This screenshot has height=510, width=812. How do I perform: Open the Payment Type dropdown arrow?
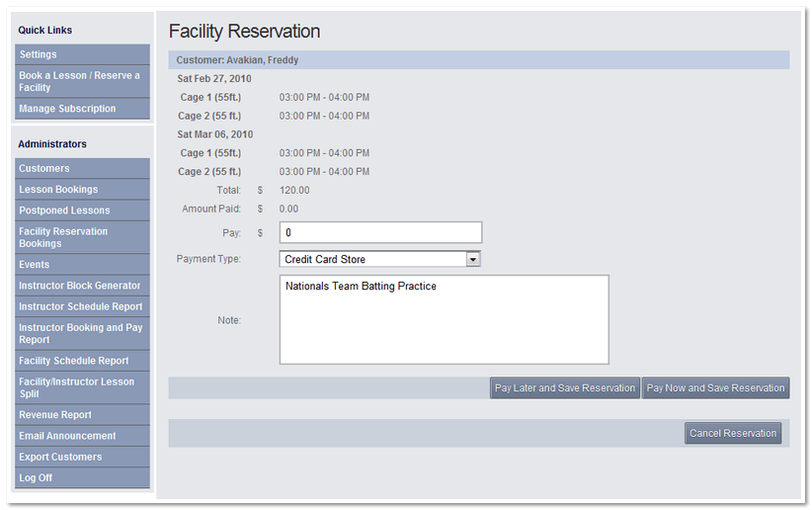pyautogui.click(x=473, y=259)
